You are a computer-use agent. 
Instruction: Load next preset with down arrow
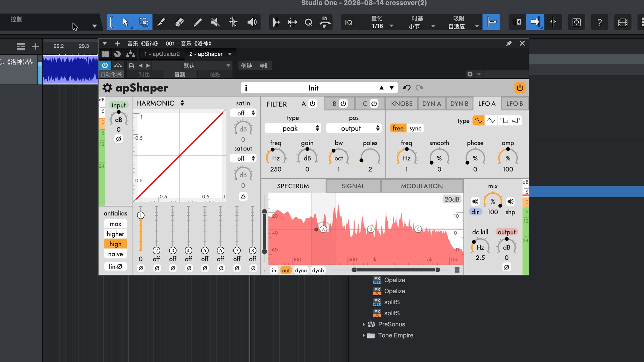391,88
